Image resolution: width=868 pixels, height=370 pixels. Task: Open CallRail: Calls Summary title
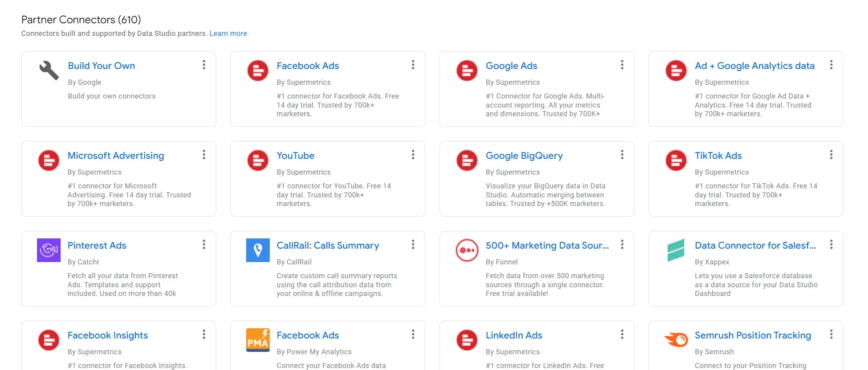[x=328, y=245]
